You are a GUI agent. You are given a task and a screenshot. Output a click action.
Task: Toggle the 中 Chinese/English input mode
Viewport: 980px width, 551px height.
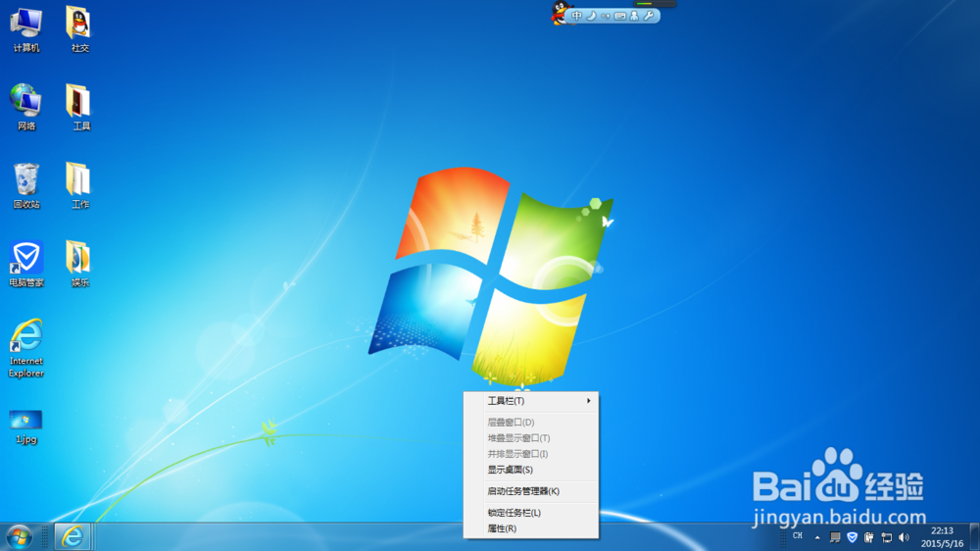pos(576,16)
